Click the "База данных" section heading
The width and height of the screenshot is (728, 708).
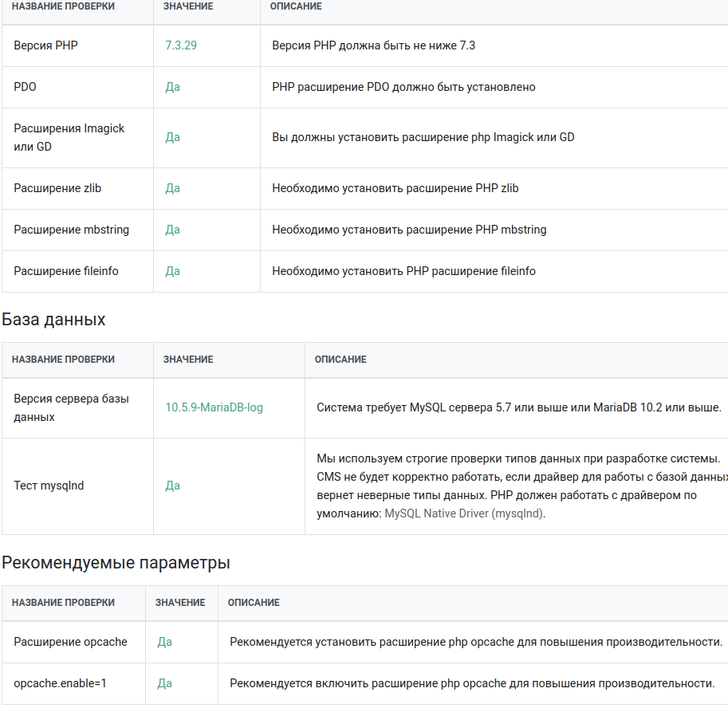[53, 320]
